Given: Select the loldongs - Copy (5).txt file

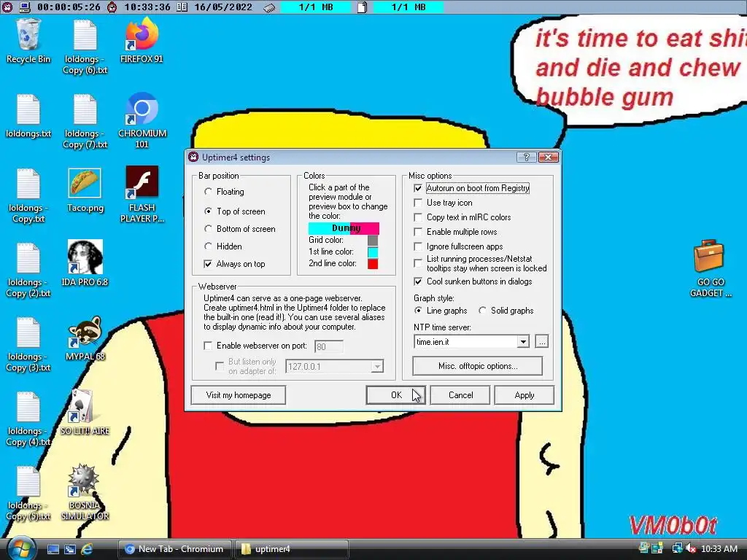Looking at the screenshot, I should pos(28,492).
